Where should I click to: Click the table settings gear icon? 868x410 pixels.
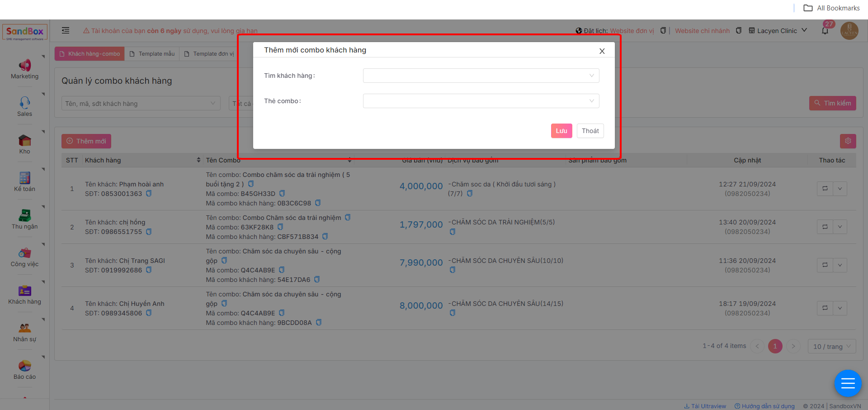tap(848, 141)
